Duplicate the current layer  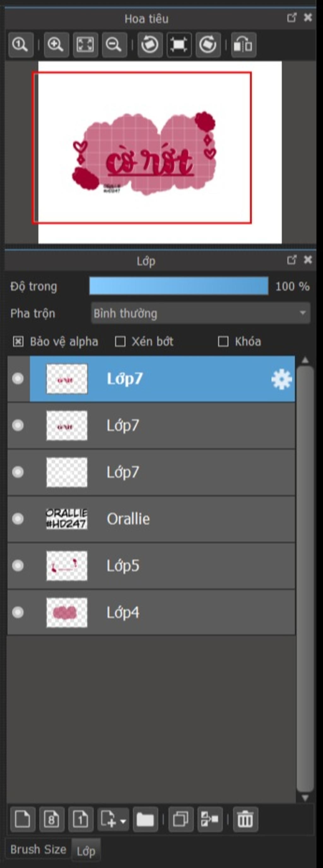181,819
